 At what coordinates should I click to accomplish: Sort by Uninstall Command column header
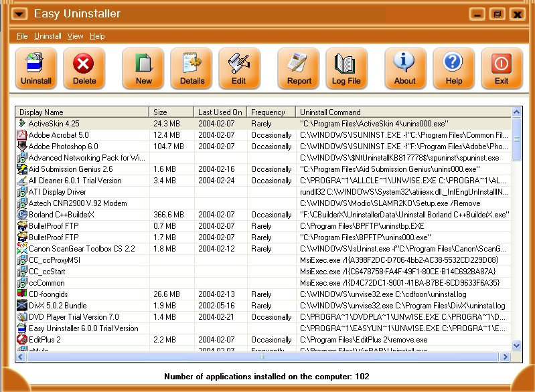tap(404, 112)
